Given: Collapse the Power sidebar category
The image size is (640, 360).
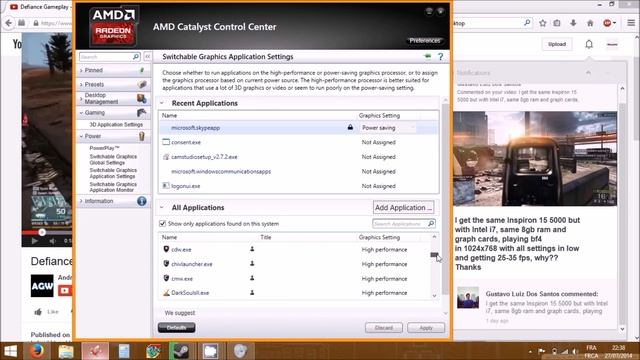Looking at the screenshot, I should [x=81, y=136].
